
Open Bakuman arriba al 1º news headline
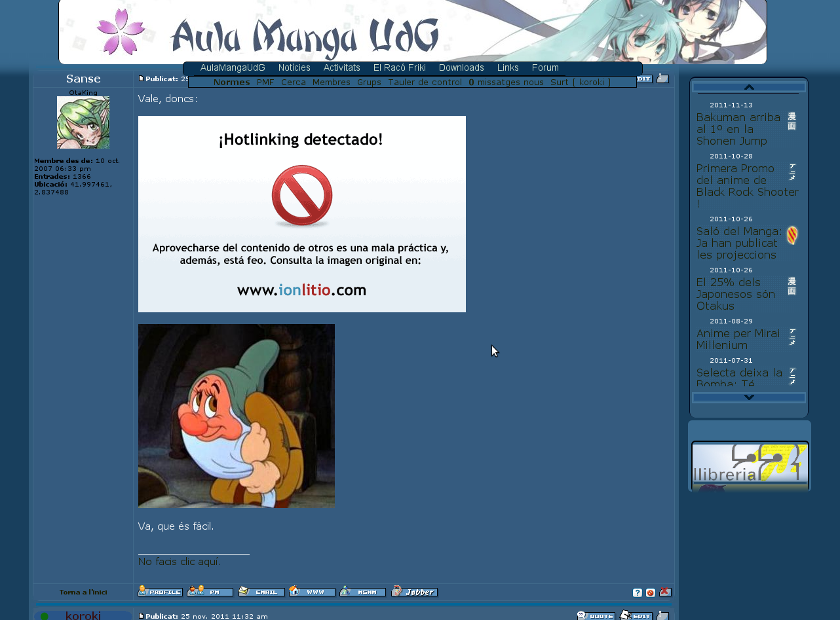pyautogui.click(x=738, y=129)
